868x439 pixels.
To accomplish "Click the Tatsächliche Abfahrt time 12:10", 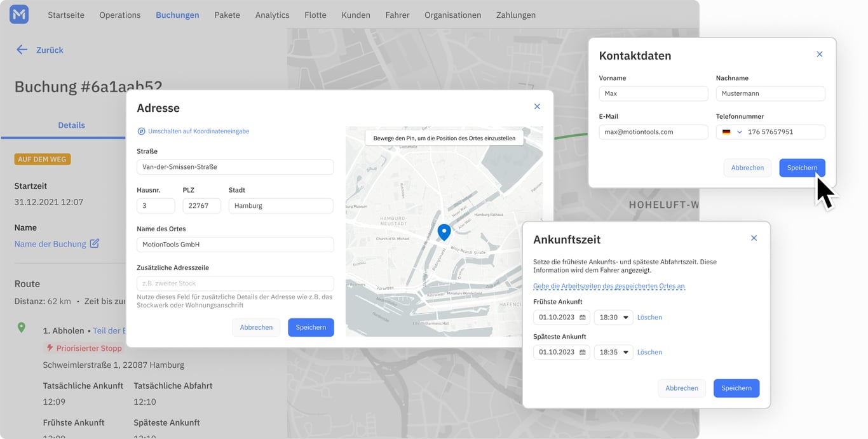I will [145, 402].
